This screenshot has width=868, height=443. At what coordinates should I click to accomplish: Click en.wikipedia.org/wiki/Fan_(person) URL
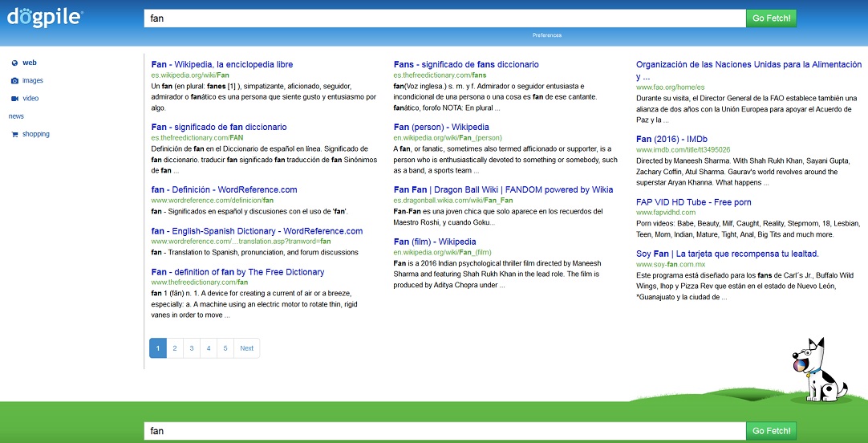pyautogui.click(x=448, y=137)
